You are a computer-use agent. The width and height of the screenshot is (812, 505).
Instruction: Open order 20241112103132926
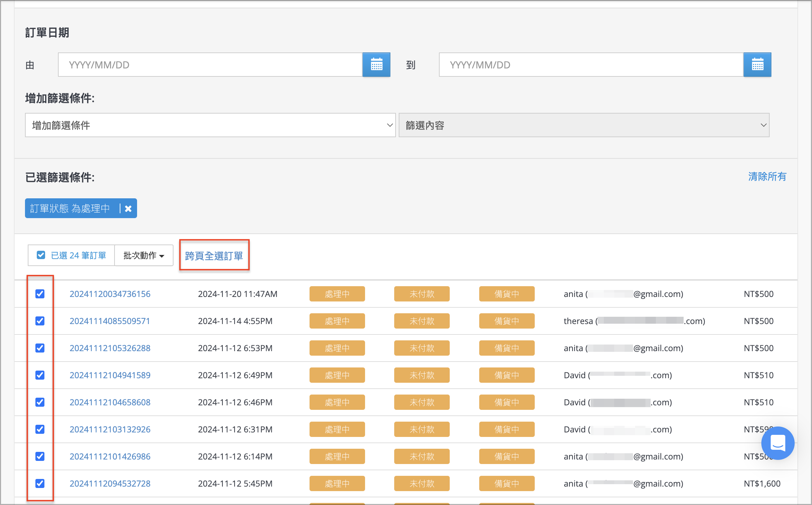coord(110,429)
